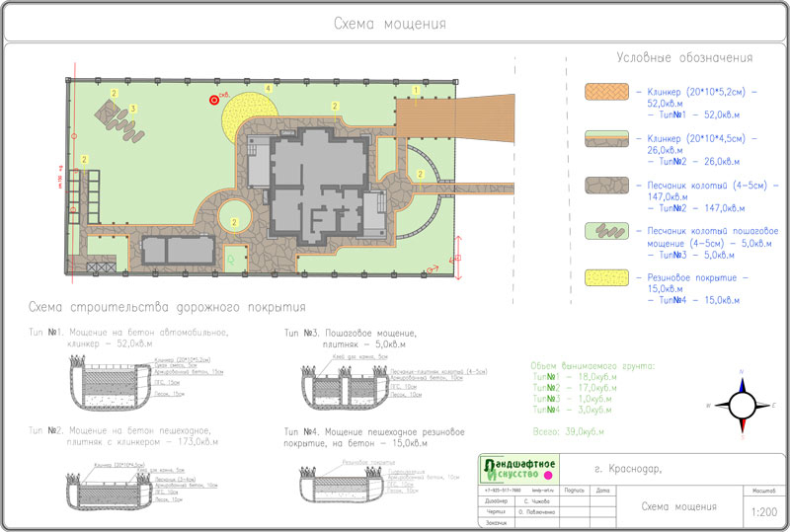This screenshot has width=790, height=532.
Task: Click legend text Резиновое покрытие 15,0кв.м
Action: (x=697, y=283)
